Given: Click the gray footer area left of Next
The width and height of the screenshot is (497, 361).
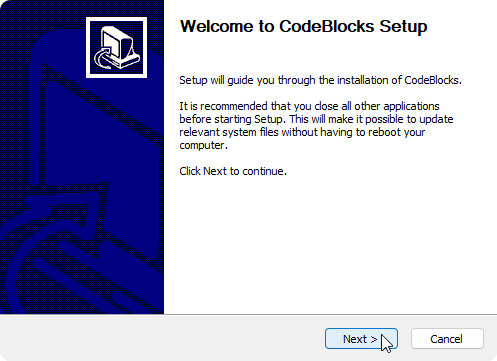Looking at the screenshot, I should 160,338.
